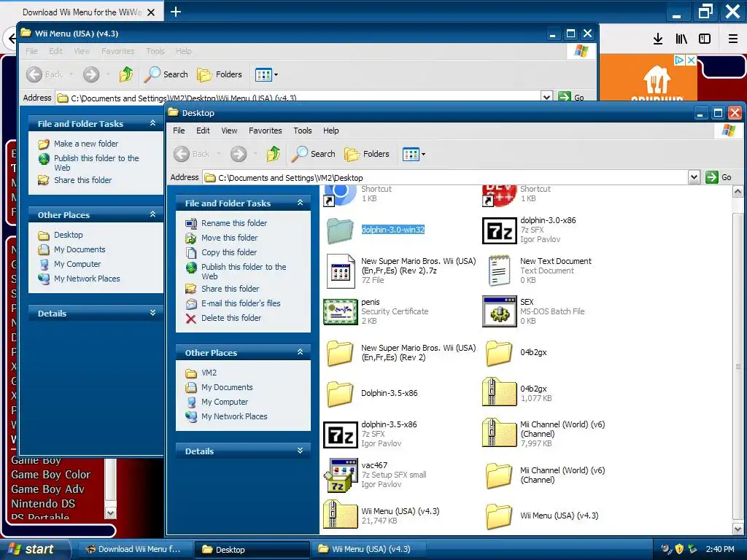Open Edit menu in Desktop window

coord(203,131)
